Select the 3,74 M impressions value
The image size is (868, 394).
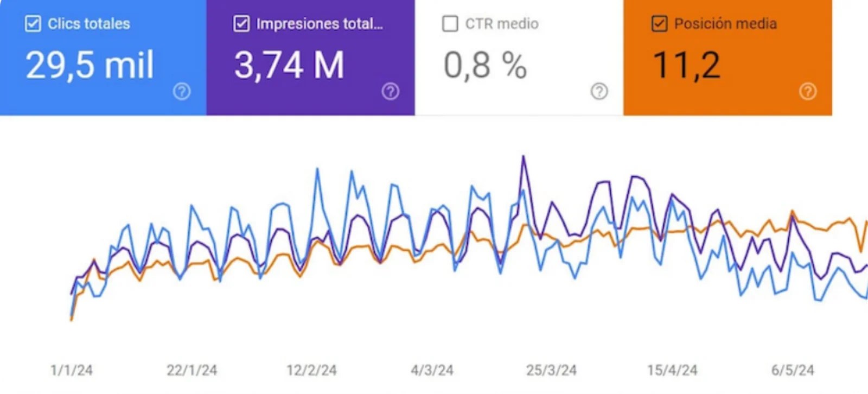[289, 66]
